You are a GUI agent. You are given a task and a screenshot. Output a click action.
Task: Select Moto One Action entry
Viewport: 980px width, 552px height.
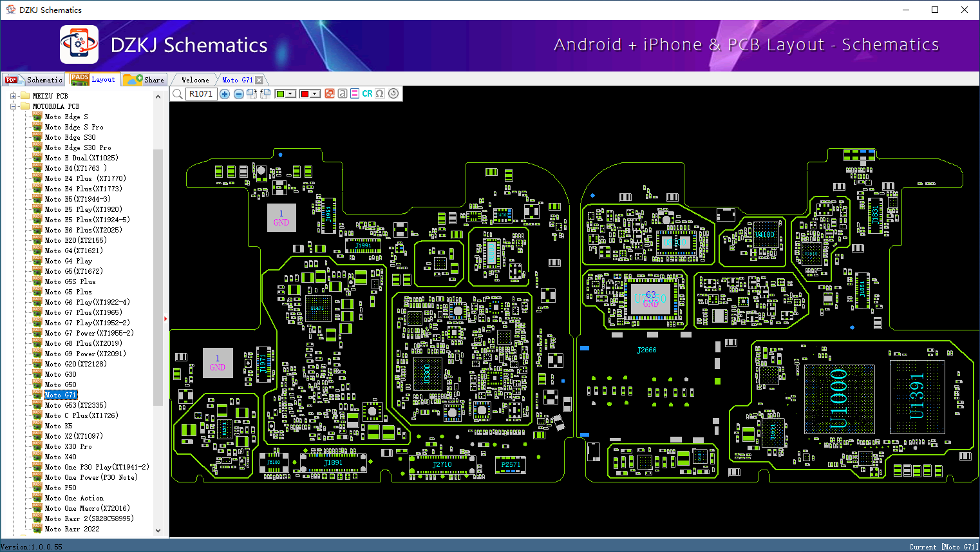point(74,498)
